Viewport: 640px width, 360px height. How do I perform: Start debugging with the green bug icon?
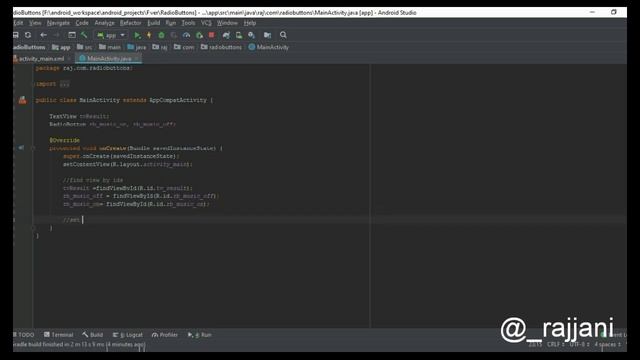coord(161,35)
